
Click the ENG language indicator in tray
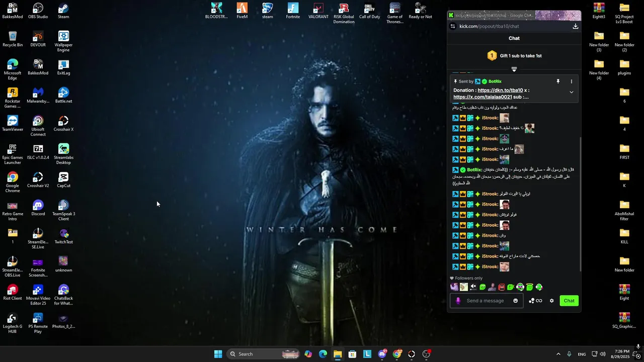[582, 354]
